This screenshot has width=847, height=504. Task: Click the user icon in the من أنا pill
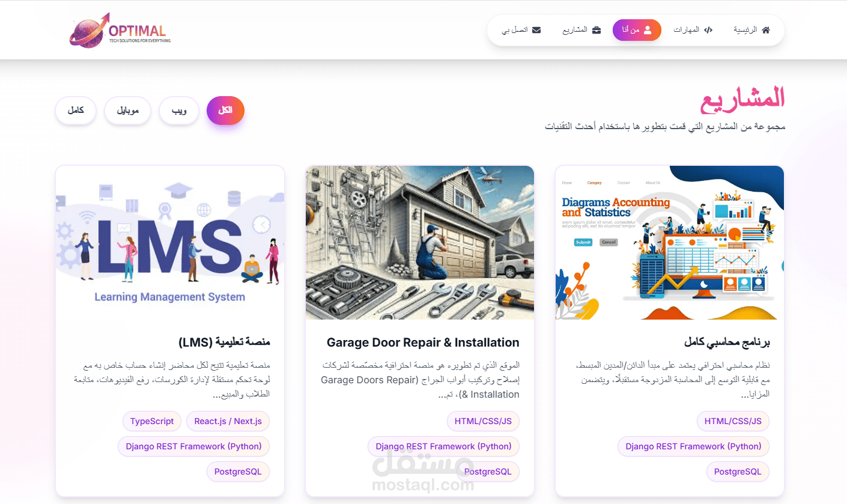647,30
